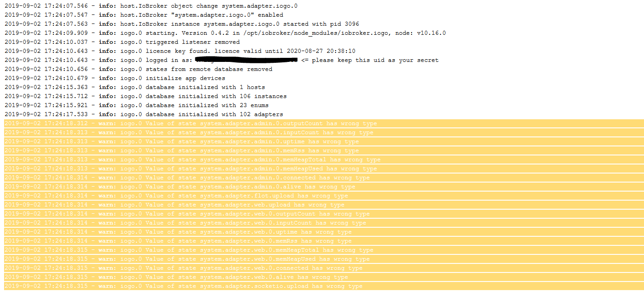
Task: Select the admin.0.memHeapTotal warning row
Action: (323, 160)
